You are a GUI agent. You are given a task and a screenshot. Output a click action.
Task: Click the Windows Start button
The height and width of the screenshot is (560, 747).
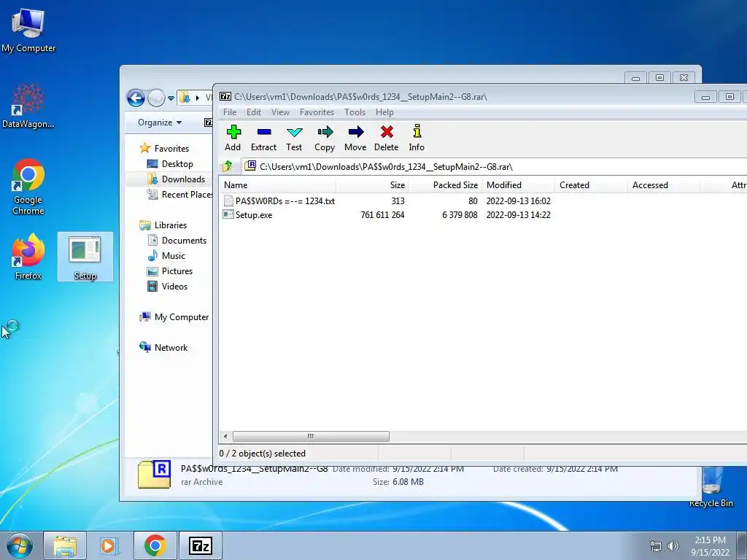[x=20, y=545]
